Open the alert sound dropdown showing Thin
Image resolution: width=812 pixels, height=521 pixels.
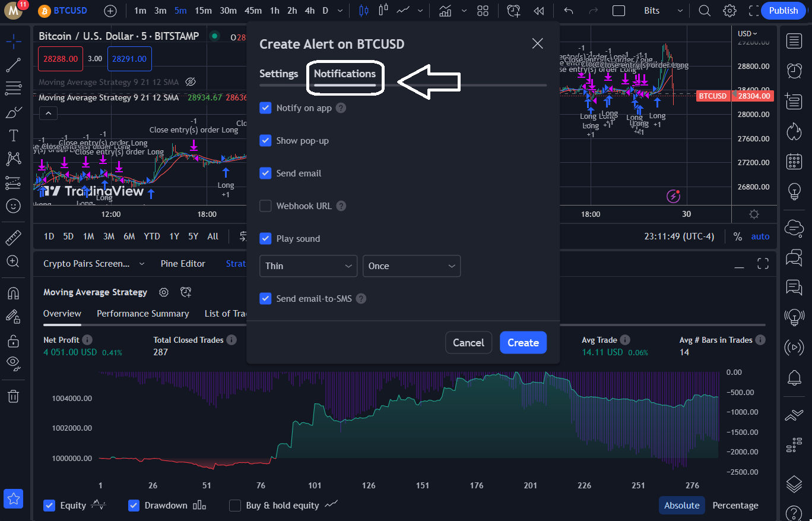click(308, 266)
